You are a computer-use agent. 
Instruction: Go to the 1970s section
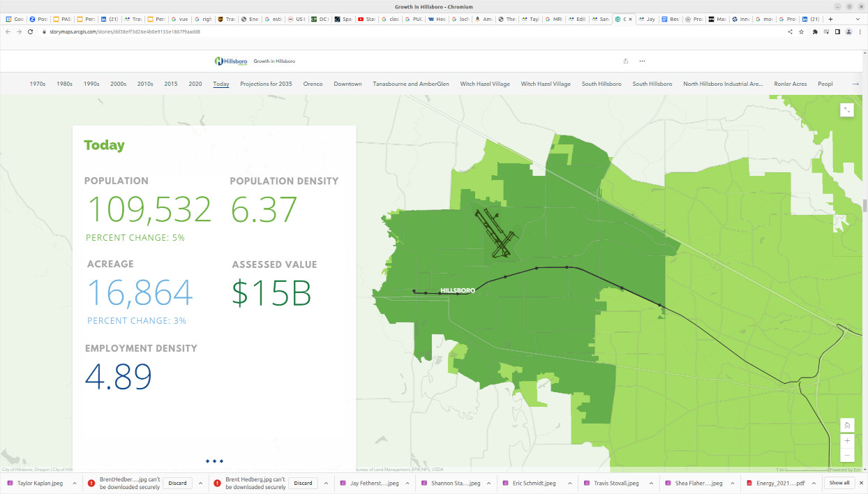click(x=38, y=84)
